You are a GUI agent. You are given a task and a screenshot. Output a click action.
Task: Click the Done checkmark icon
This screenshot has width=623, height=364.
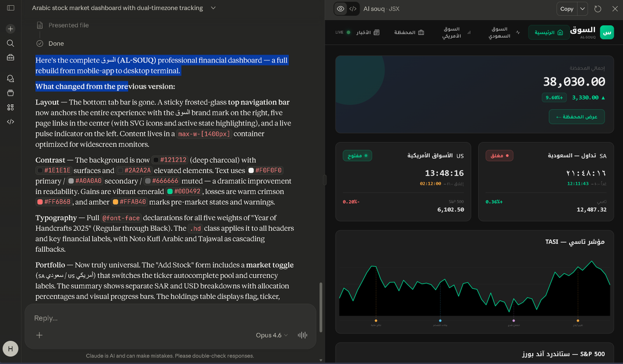pos(40,44)
